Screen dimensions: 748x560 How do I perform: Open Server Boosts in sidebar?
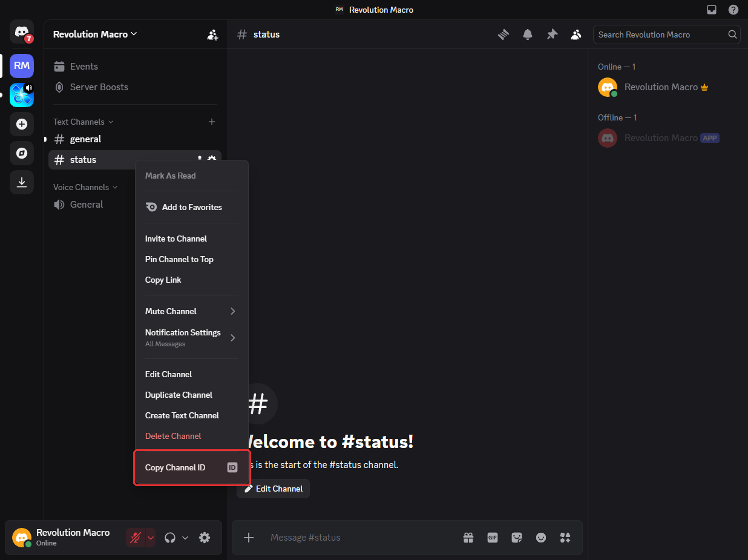(134, 87)
